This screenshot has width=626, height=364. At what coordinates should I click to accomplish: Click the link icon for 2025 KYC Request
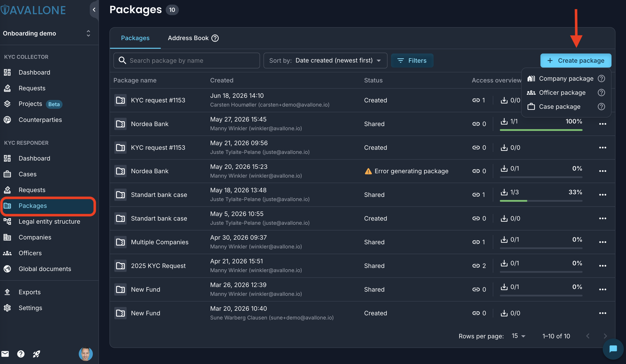476,266
